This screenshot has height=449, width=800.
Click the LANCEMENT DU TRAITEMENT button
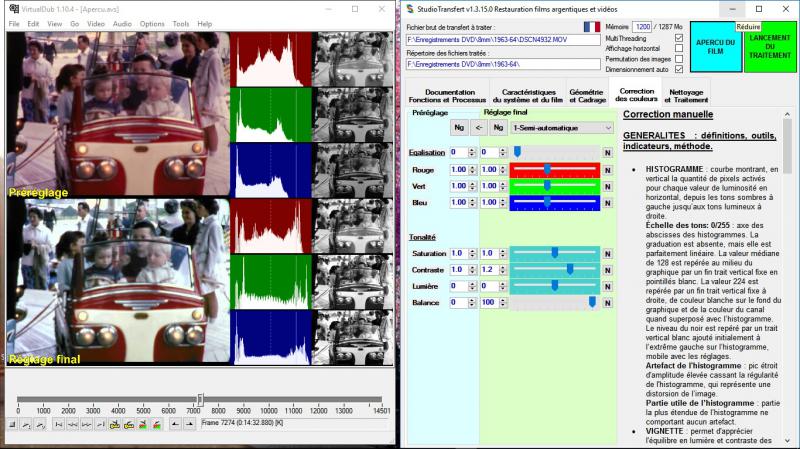pyautogui.click(x=769, y=46)
